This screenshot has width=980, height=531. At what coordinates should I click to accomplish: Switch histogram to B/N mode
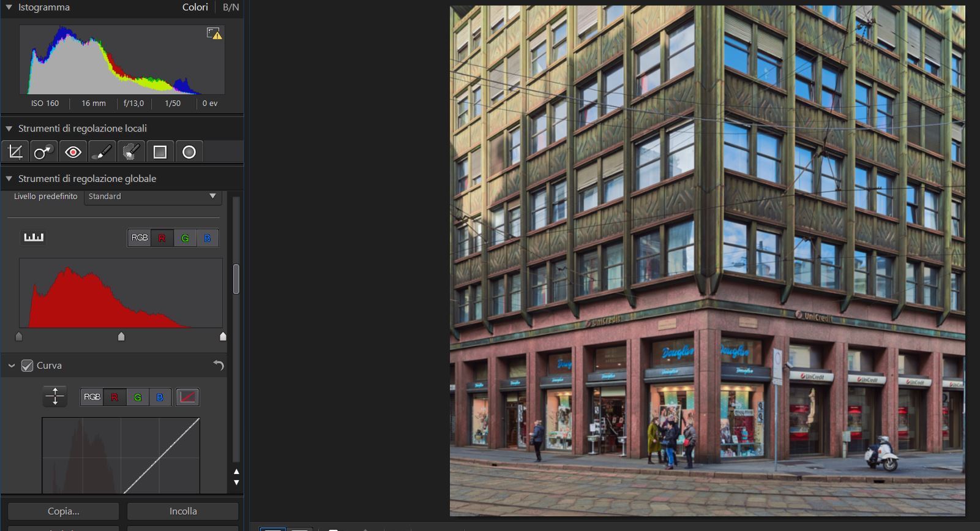click(231, 7)
